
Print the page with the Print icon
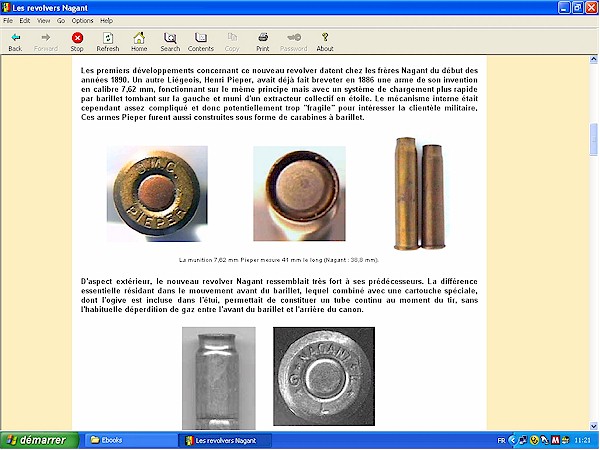coord(263,38)
